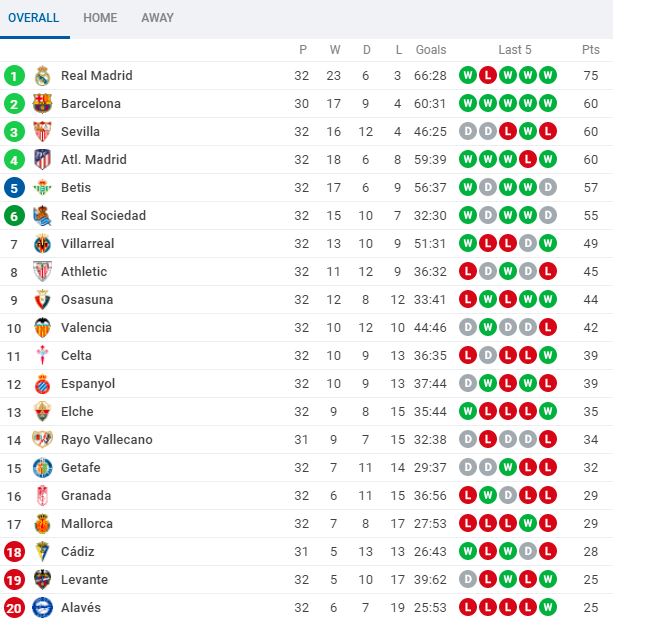
Task: Click the red position 18 badge
Action: tap(14, 552)
